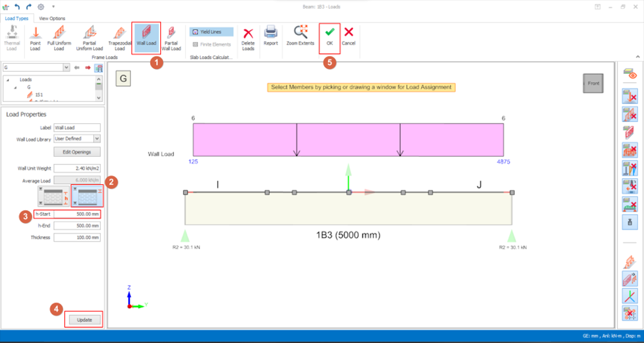Click the Delete Loads icon
This screenshot has height=343, width=644.
(x=248, y=36)
